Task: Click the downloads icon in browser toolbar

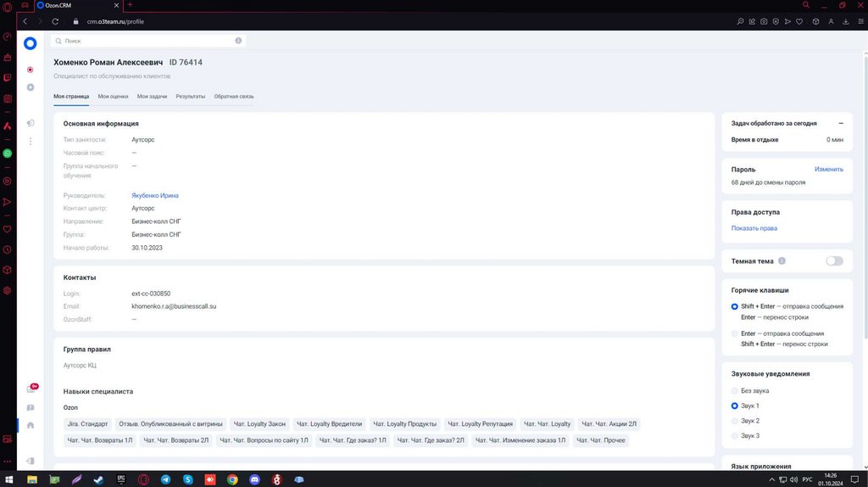Action: tap(846, 21)
